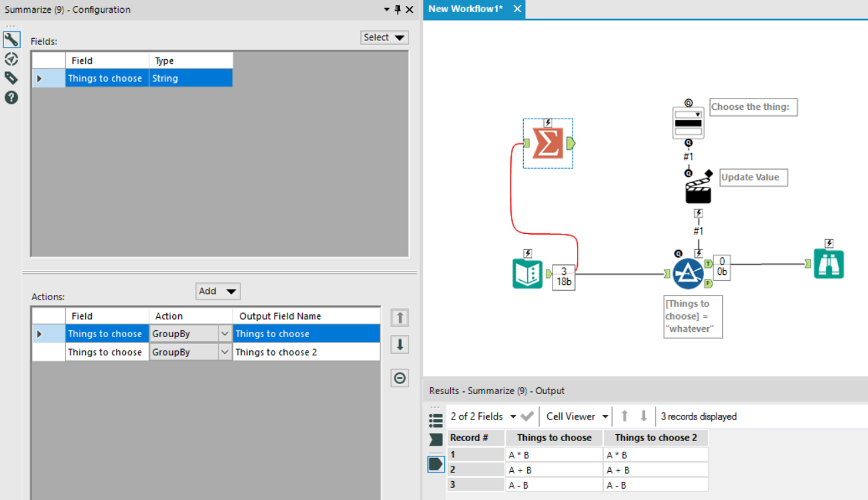Show the output anchor data in Results

tap(436, 463)
